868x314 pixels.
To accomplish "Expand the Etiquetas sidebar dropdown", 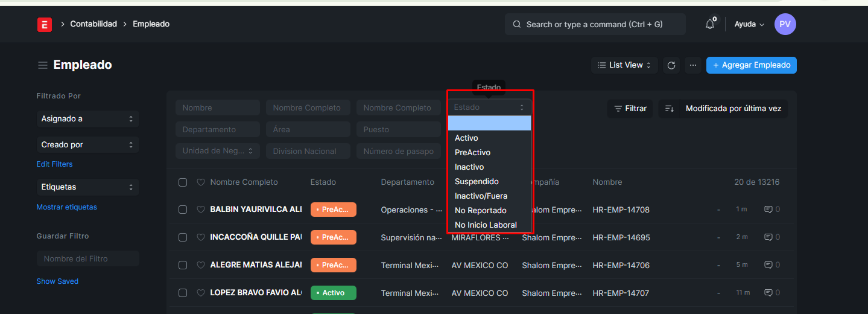I will point(87,187).
